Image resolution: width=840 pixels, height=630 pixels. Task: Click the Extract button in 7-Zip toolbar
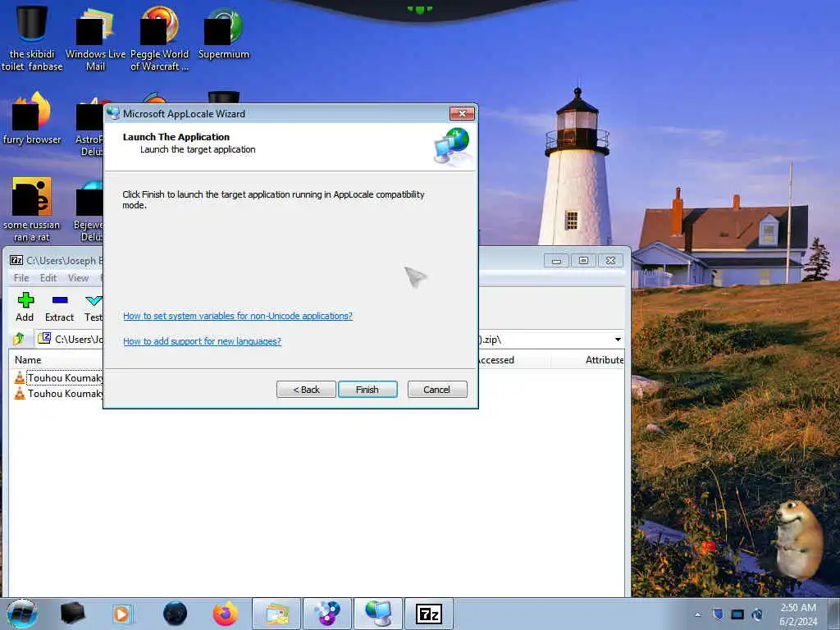(x=59, y=308)
